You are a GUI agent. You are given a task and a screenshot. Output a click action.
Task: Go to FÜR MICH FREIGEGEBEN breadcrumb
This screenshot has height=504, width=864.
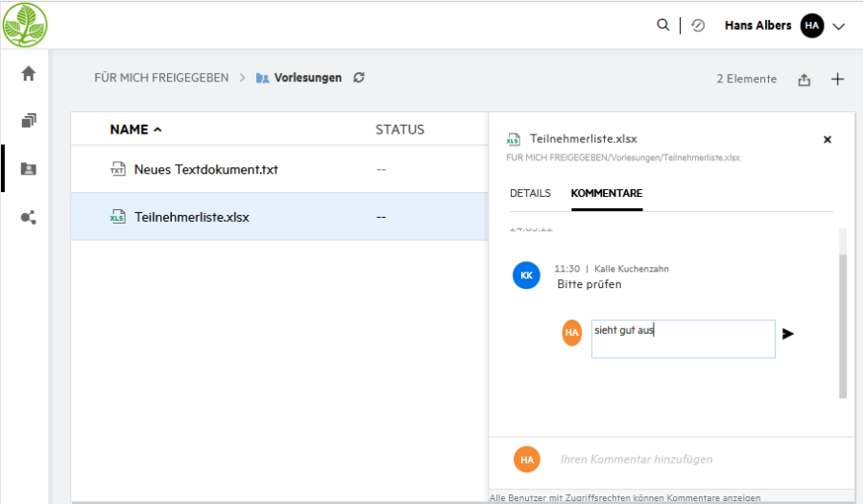pyautogui.click(x=161, y=78)
